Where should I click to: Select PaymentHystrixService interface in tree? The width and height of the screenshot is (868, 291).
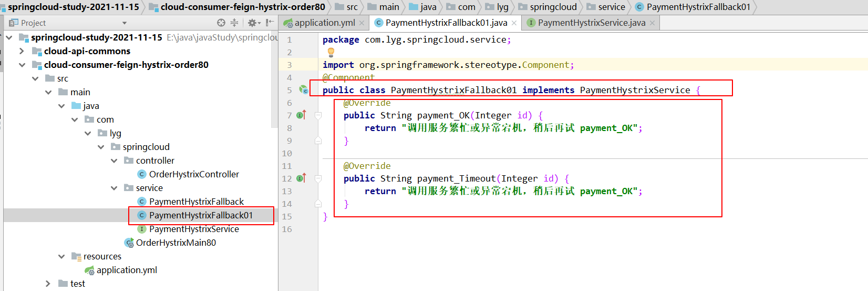[x=194, y=229]
